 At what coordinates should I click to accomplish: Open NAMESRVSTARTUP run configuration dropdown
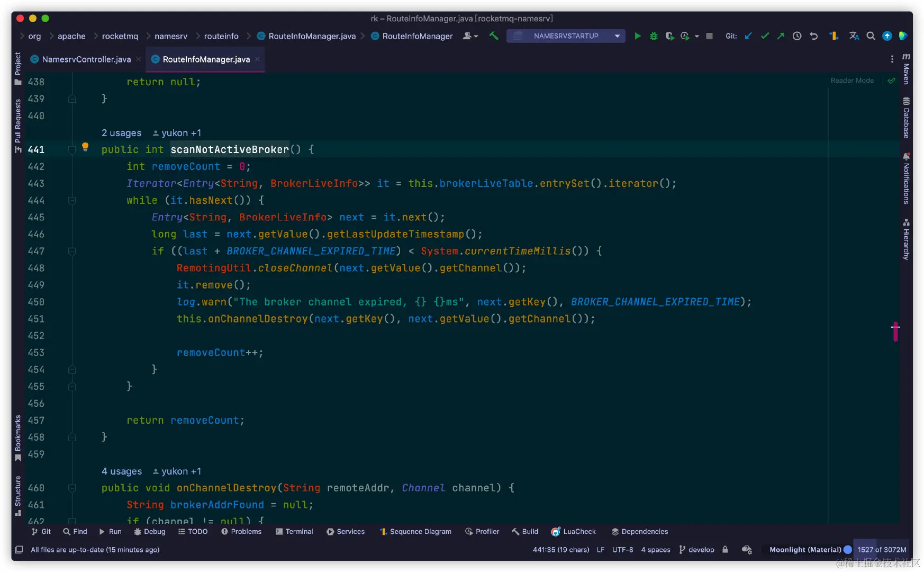(617, 36)
